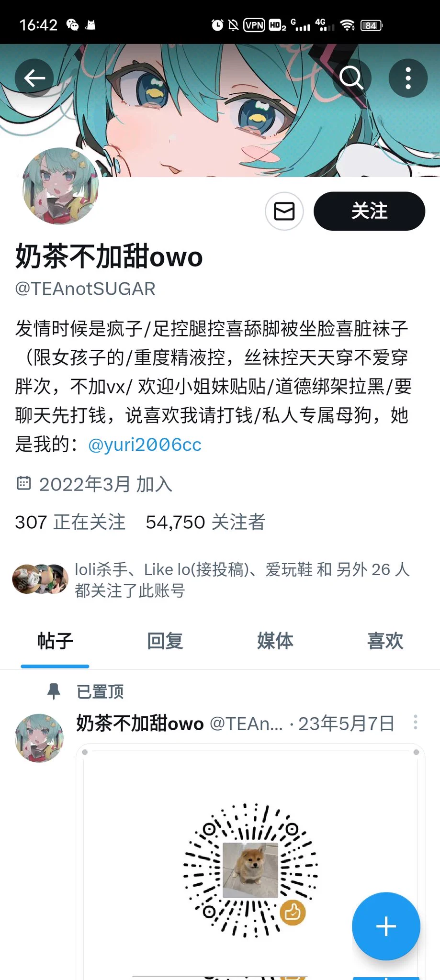View the 307 正在关注 following list
The image size is (440, 980).
pyautogui.click(x=70, y=522)
